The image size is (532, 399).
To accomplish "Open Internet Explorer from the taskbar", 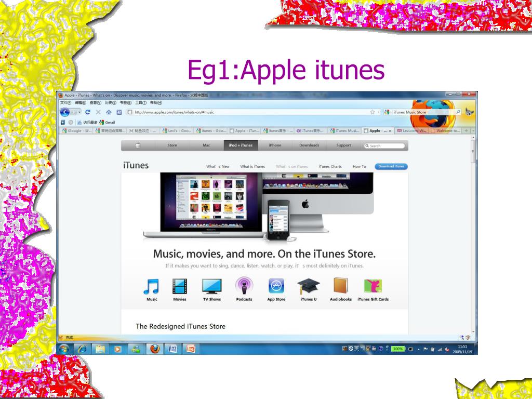I will point(82,349).
